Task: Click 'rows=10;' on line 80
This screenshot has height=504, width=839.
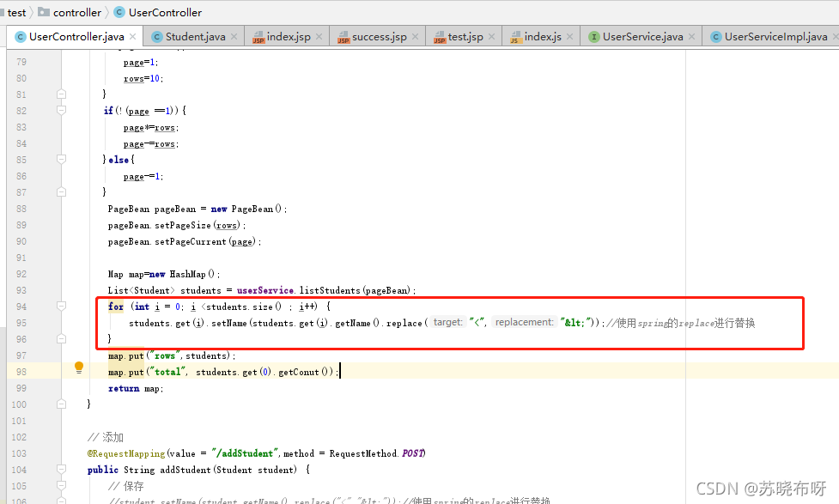Action: (143, 79)
